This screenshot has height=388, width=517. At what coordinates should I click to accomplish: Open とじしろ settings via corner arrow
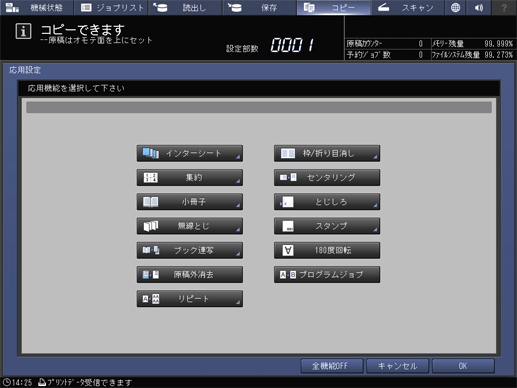click(x=375, y=205)
